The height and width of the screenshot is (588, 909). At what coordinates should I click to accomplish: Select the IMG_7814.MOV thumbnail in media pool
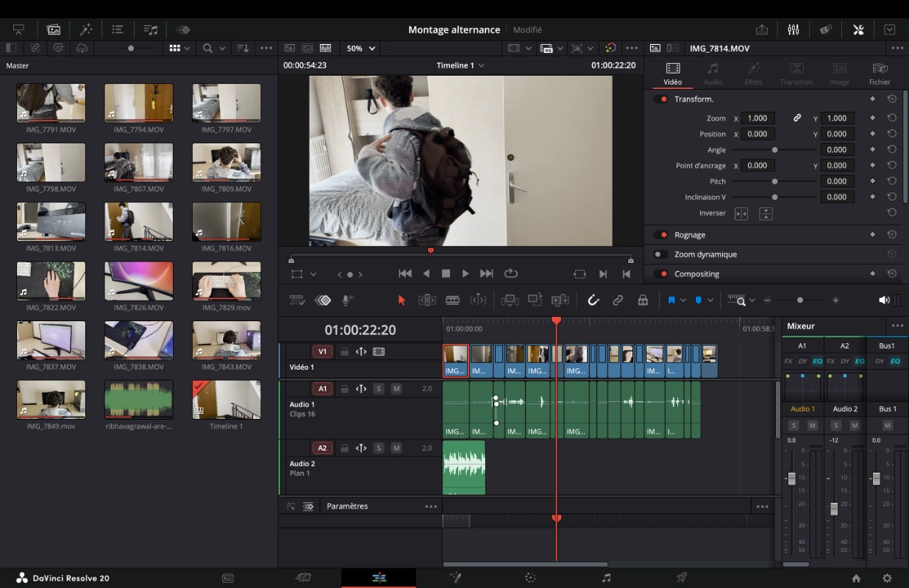click(x=139, y=222)
